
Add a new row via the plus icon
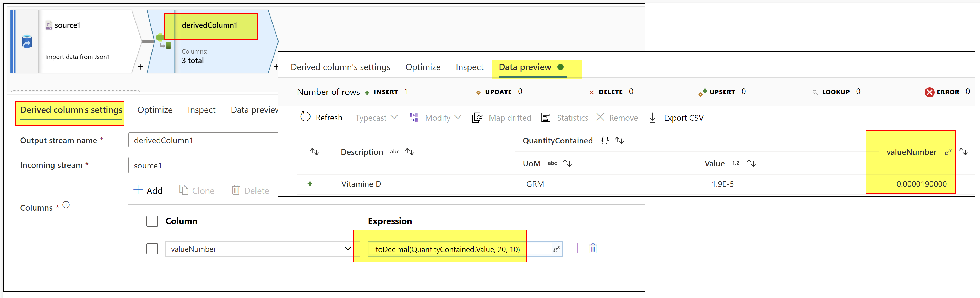(x=577, y=248)
